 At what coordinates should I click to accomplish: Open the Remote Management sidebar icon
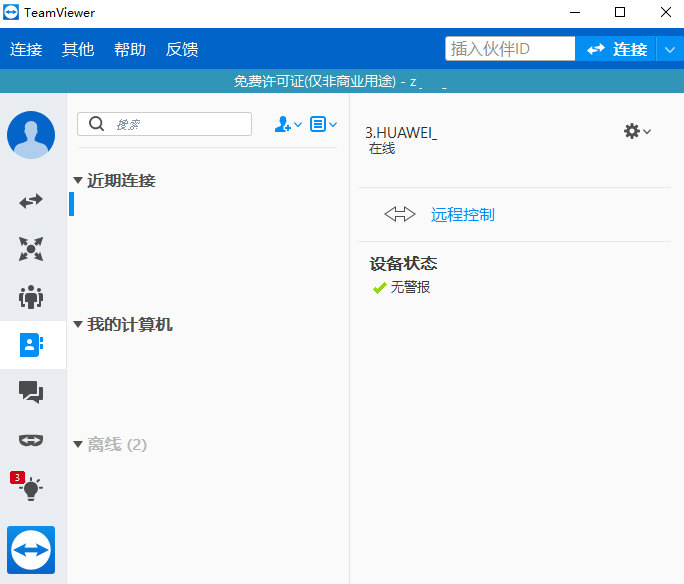[31, 249]
